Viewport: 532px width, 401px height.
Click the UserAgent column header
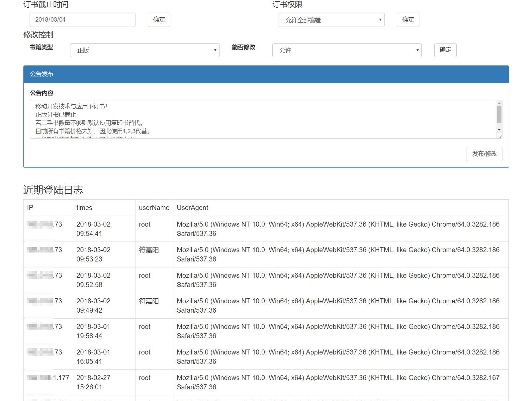pyautogui.click(x=193, y=208)
